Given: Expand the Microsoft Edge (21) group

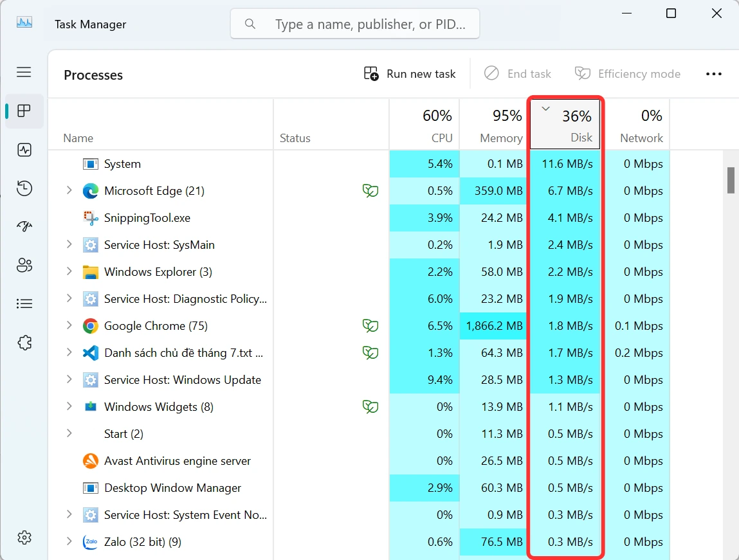Looking at the screenshot, I should pyautogui.click(x=69, y=190).
